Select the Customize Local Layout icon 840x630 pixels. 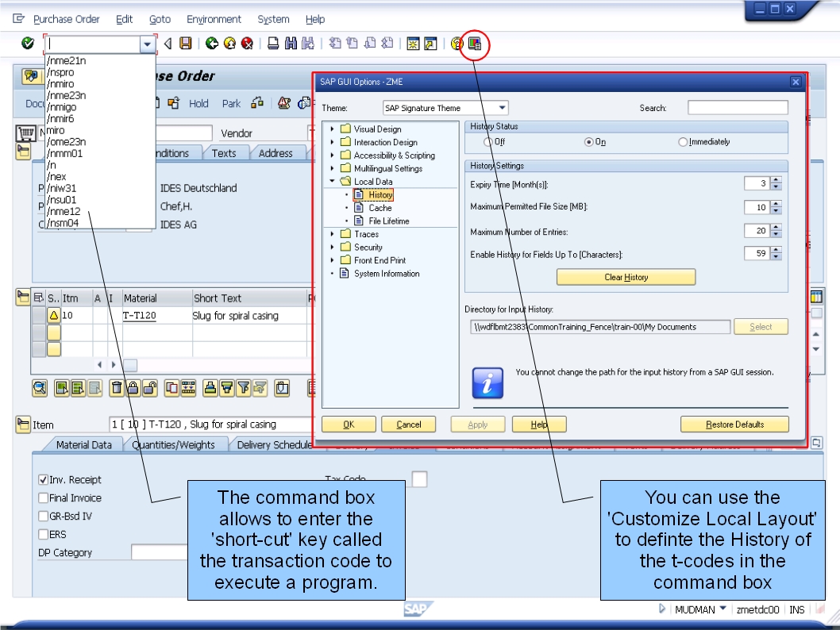click(473, 45)
